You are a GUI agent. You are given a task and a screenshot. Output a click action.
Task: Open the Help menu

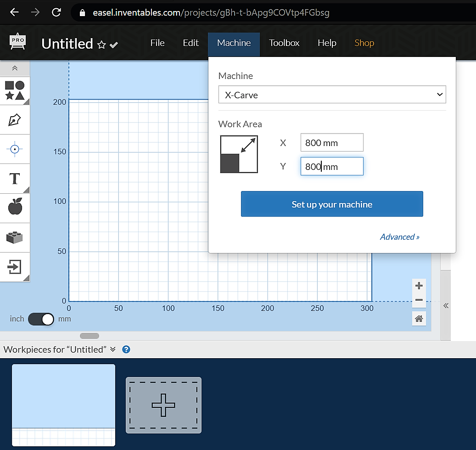[x=327, y=43]
